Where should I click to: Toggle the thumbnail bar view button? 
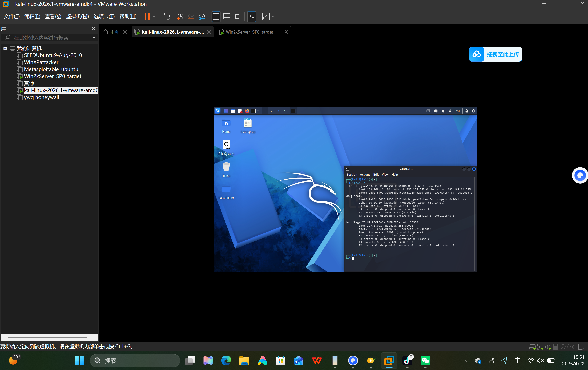pos(227,16)
